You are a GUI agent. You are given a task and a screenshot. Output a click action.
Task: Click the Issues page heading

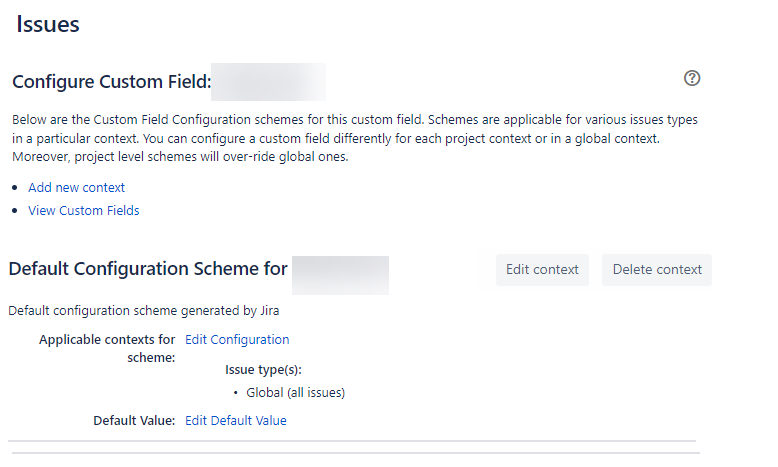(x=48, y=25)
